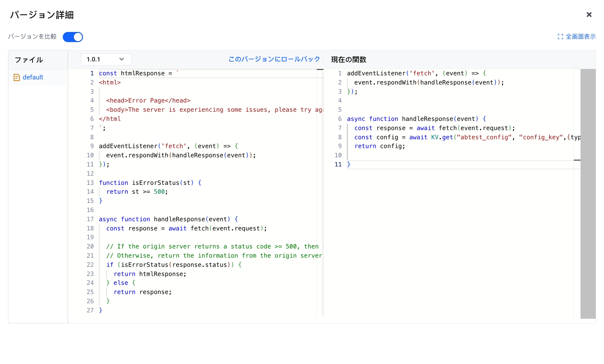
Task: Click line number 11 in right editor
Action: tap(338, 164)
